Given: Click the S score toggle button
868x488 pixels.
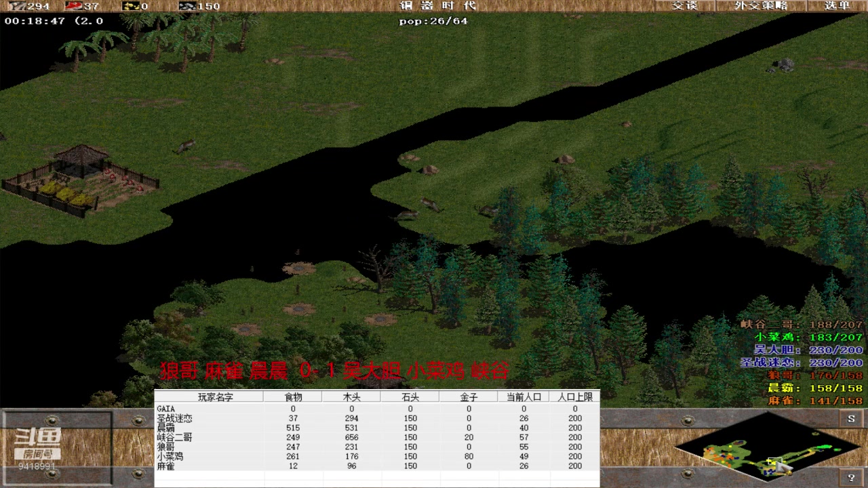Looking at the screenshot, I should (851, 420).
